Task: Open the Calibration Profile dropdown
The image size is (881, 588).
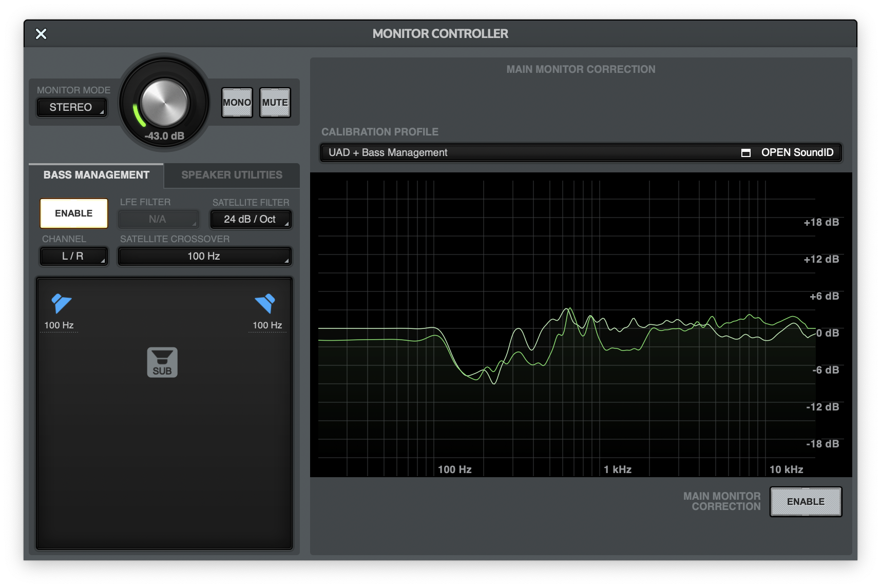Action: (x=529, y=153)
